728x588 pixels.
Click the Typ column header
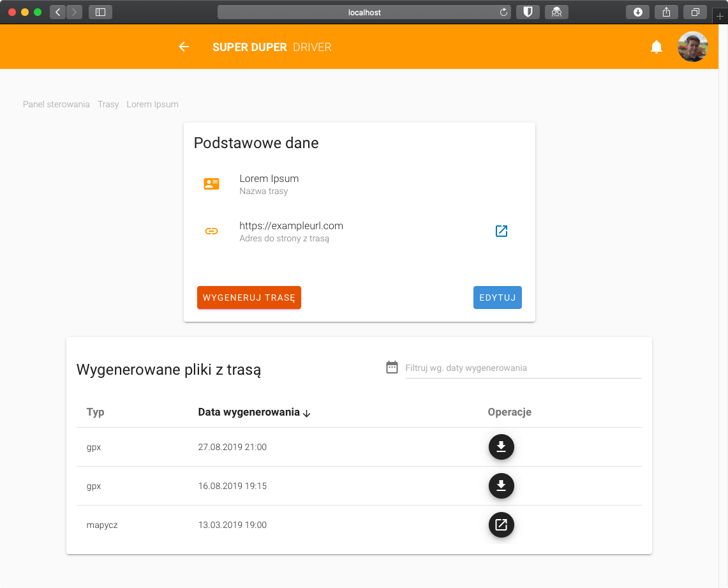coord(96,412)
